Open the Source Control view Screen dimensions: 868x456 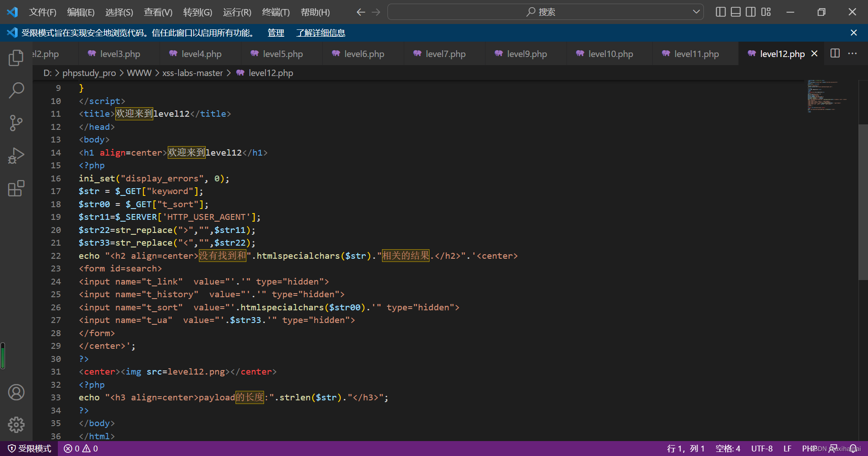16,123
